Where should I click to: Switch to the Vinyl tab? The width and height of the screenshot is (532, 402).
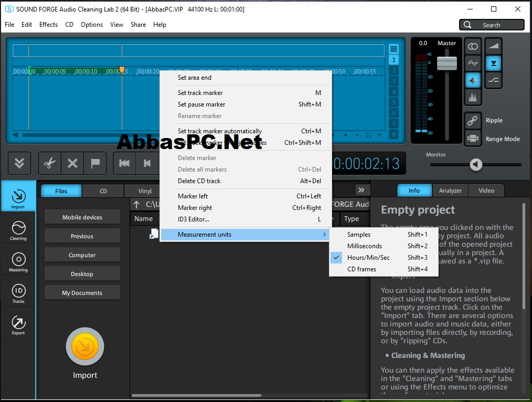(145, 191)
